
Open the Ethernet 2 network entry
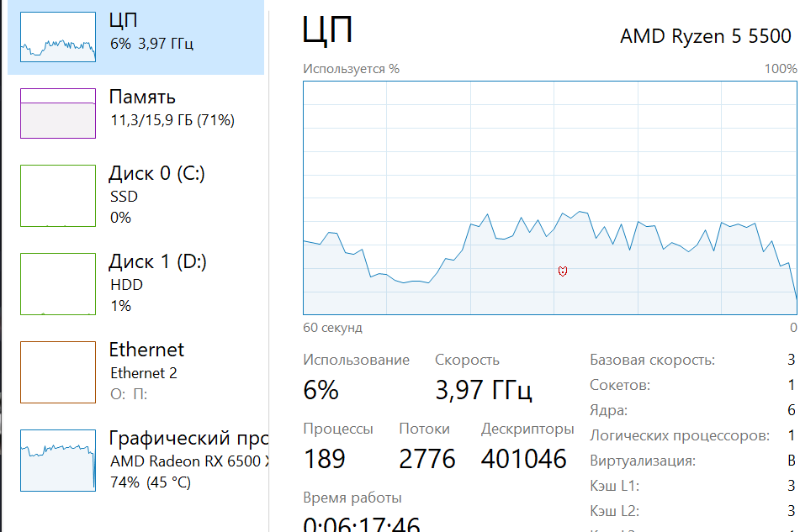click(x=135, y=371)
